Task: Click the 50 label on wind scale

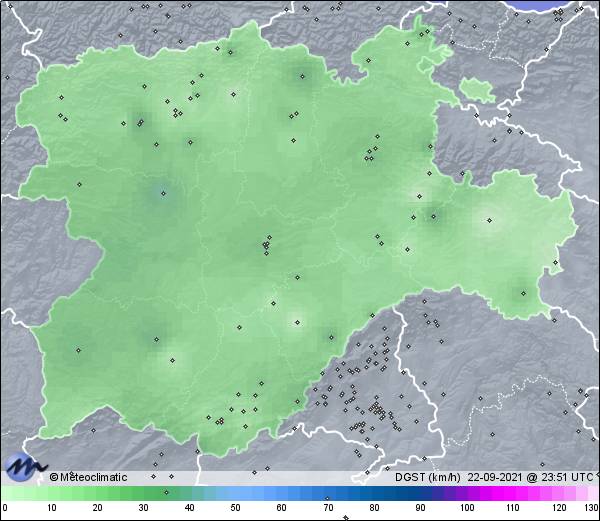Action: coord(236,508)
